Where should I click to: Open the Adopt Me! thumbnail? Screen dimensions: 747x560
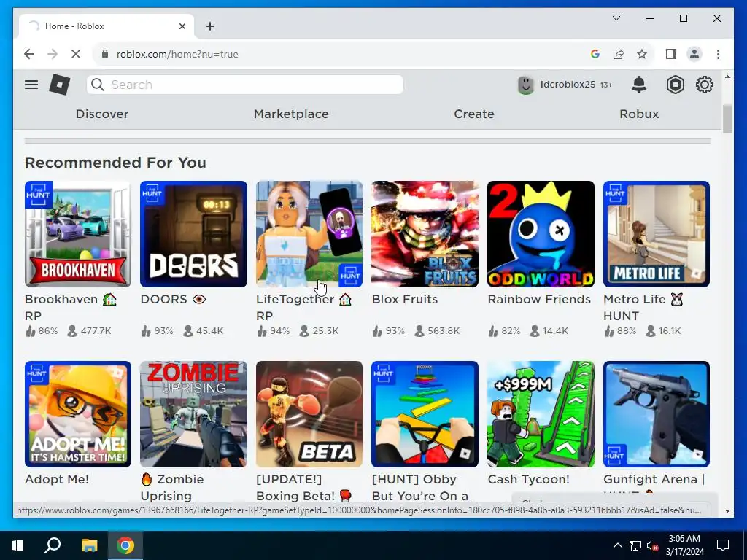coord(78,414)
